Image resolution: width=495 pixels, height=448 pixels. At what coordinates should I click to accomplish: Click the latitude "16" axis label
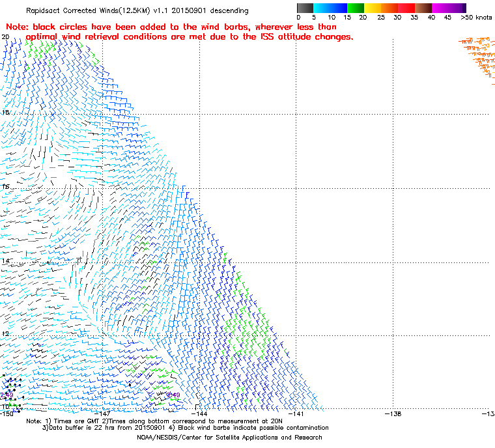tap(6, 187)
